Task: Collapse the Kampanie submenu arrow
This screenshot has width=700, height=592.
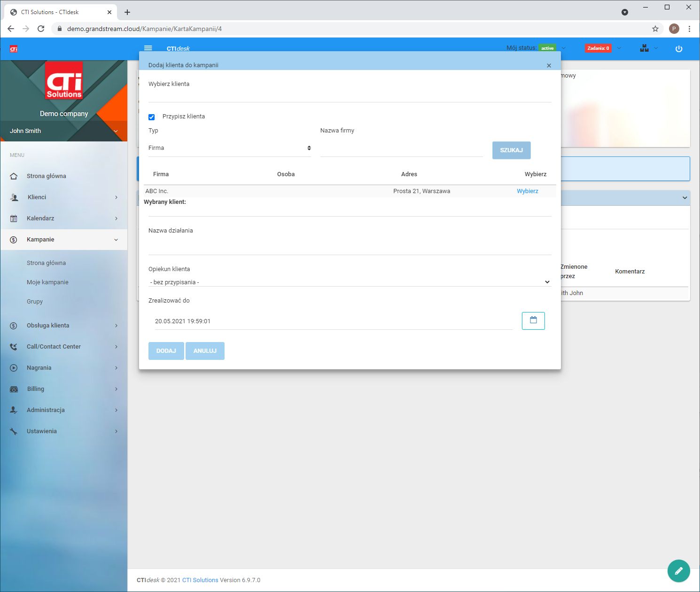Action: pyautogui.click(x=116, y=240)
